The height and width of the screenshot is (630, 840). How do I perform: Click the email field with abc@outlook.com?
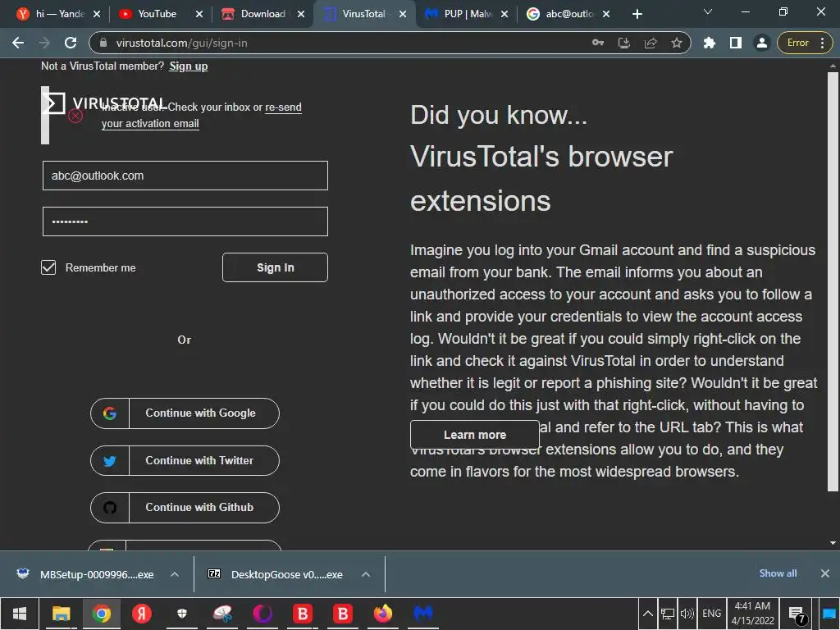click(x=185, y=176)
